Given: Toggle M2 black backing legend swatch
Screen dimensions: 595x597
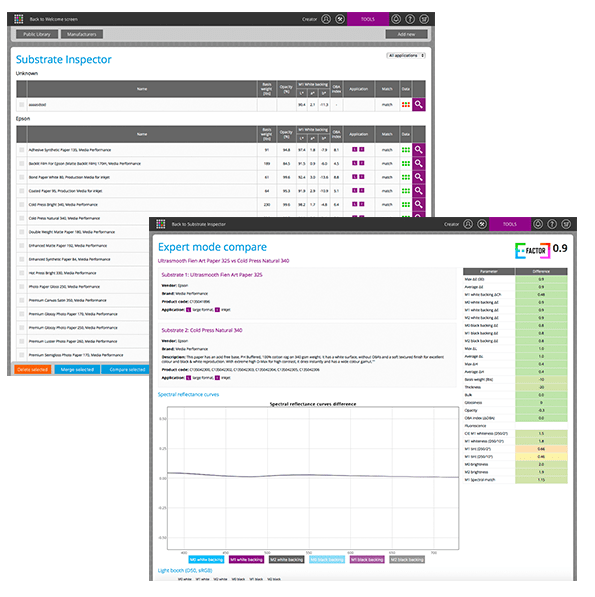Looking at the screenshot, I should click(x=407, y=559).
